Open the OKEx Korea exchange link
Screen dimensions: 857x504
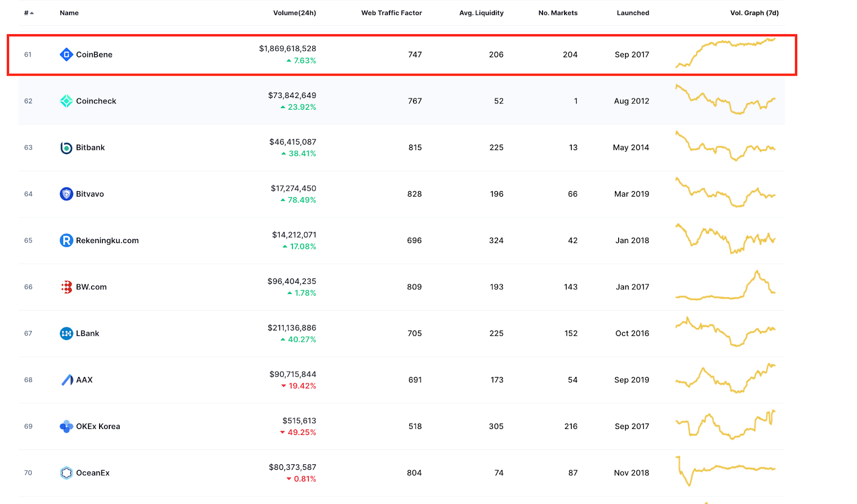(98, 426)
